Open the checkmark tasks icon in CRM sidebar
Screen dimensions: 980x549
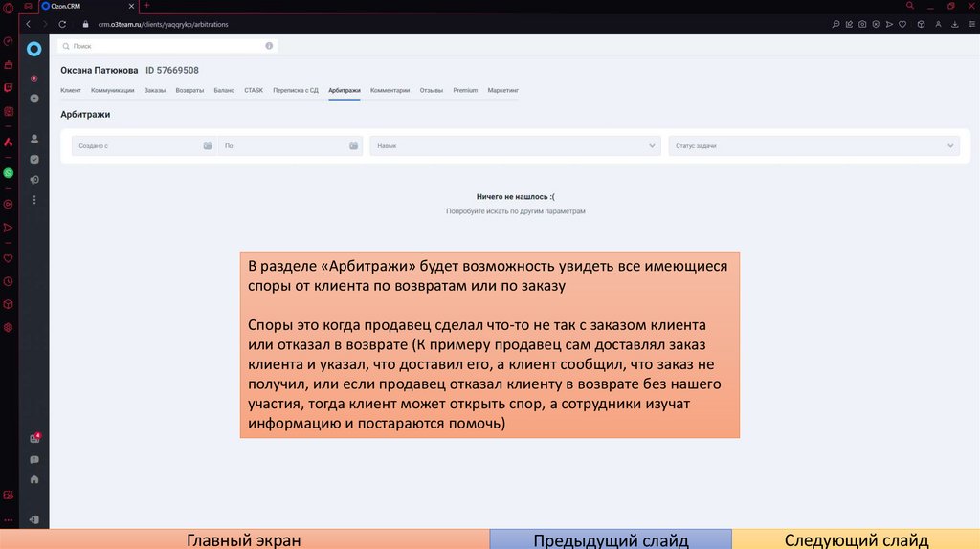tap(34, 160)
